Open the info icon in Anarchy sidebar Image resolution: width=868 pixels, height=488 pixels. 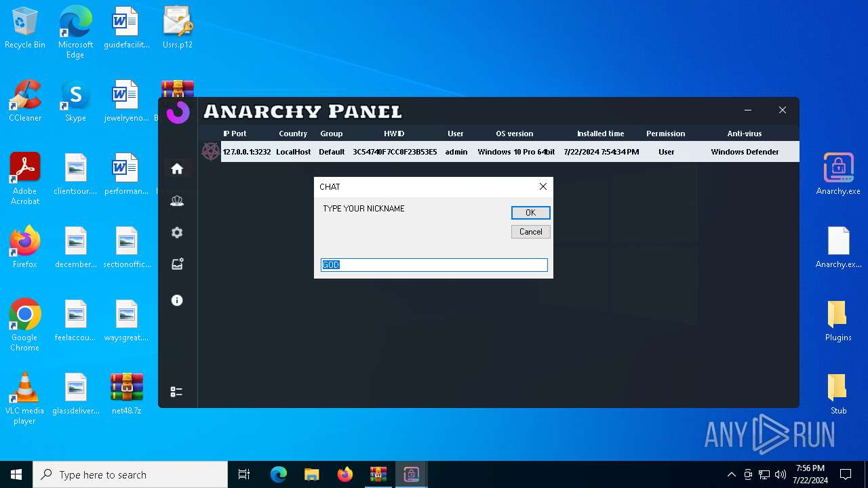pyautogui.click(x=177, y=300)
